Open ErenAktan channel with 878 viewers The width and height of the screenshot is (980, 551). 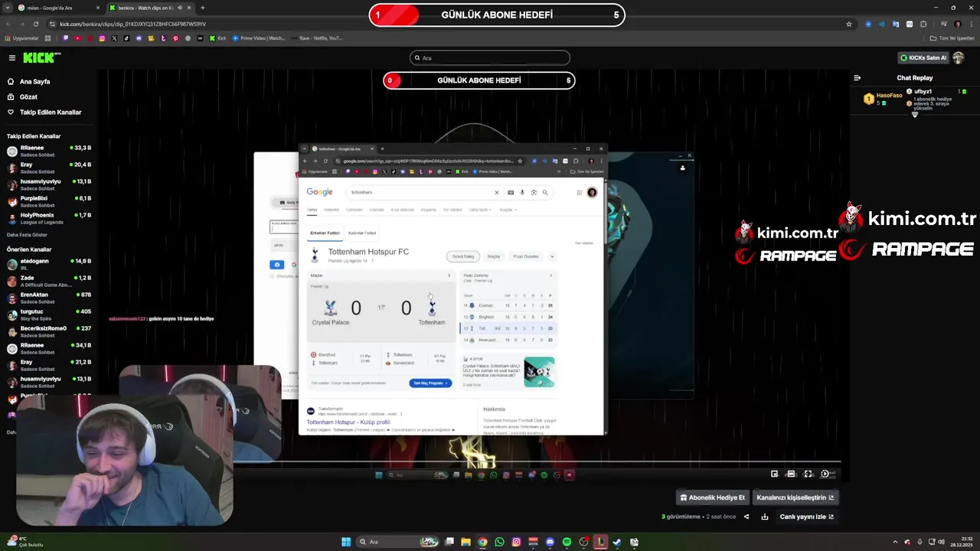coord(49,298)
